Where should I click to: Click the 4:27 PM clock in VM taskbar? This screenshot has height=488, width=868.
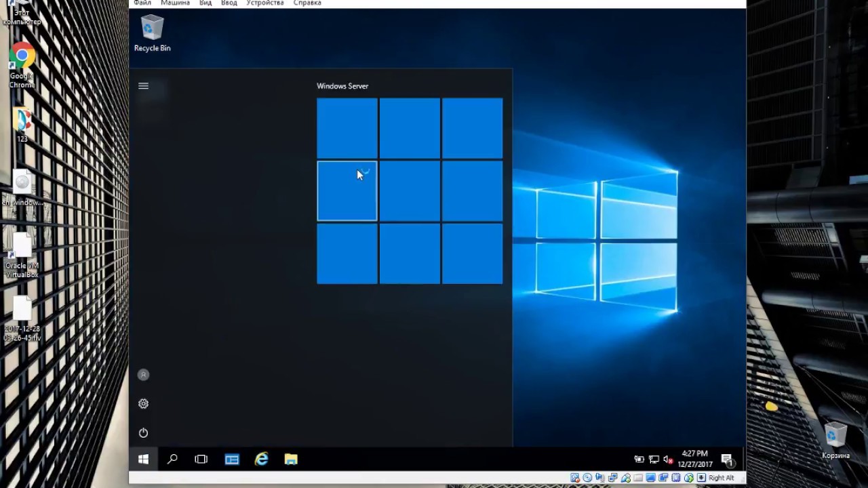[x=695, y=459]
